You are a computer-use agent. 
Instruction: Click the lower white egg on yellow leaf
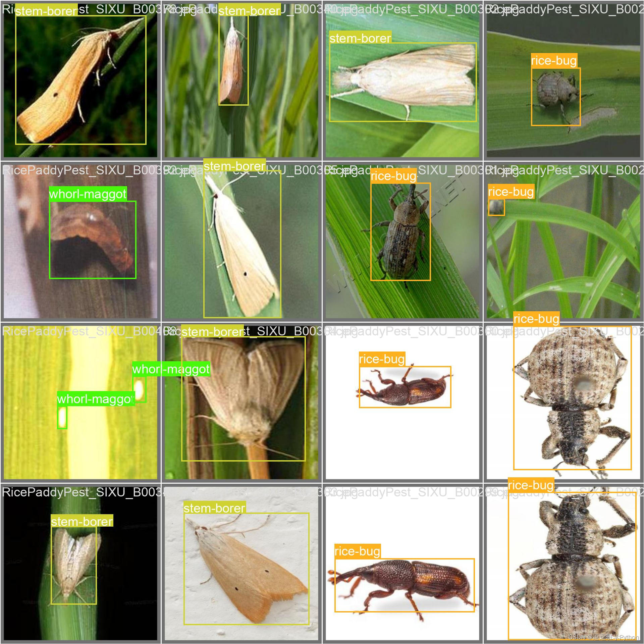point(62,418)
